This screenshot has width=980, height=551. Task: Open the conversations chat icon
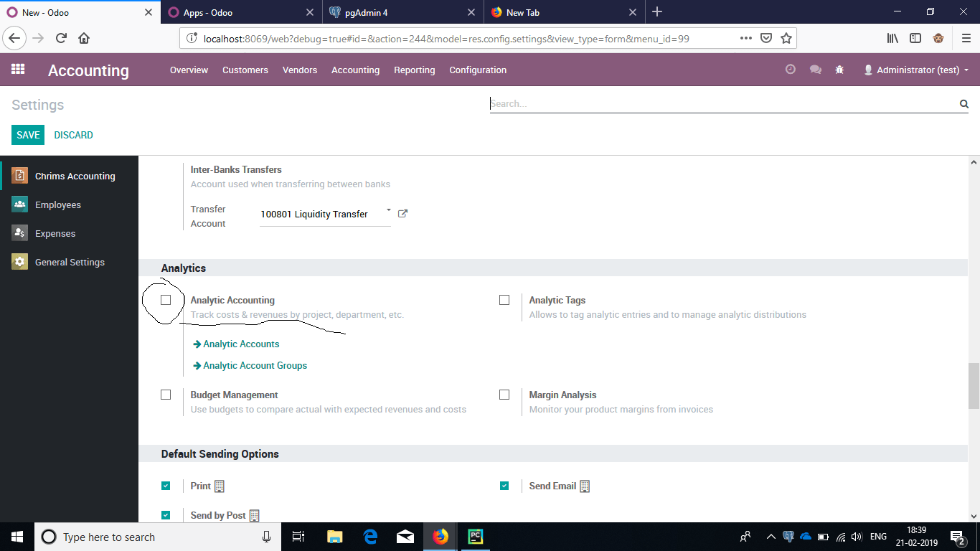(815, 70)
